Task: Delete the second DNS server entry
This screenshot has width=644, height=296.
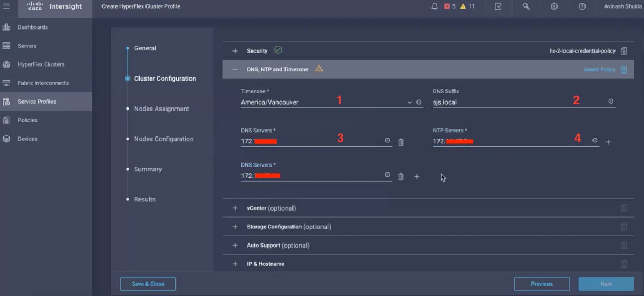Action: tap(401, 176)
